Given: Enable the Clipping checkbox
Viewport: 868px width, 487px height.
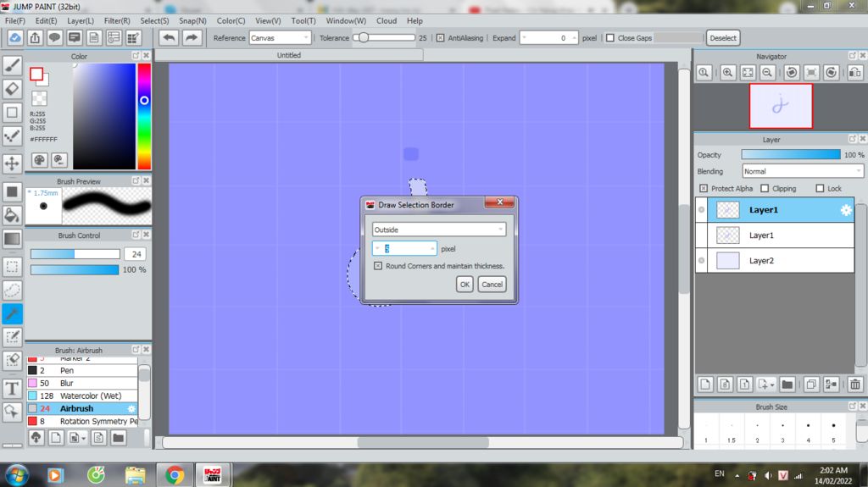Looking at the screenshot, I should (x=765, y=189).
